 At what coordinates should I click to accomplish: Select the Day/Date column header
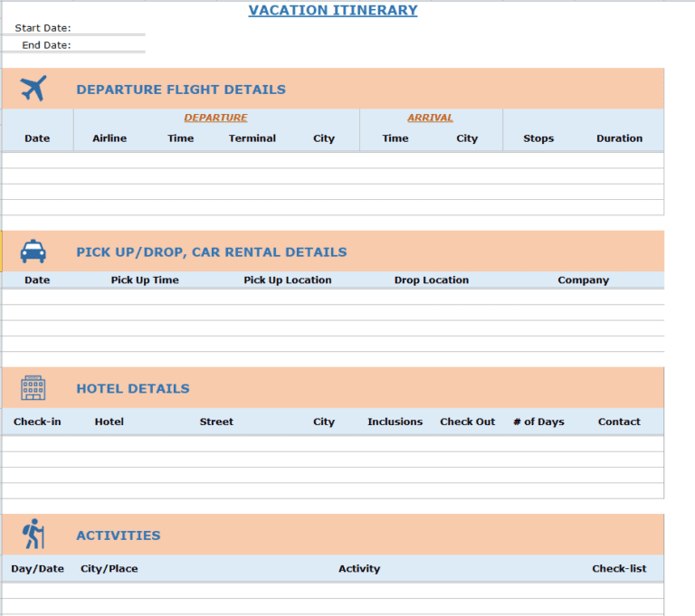coord(37,569)
